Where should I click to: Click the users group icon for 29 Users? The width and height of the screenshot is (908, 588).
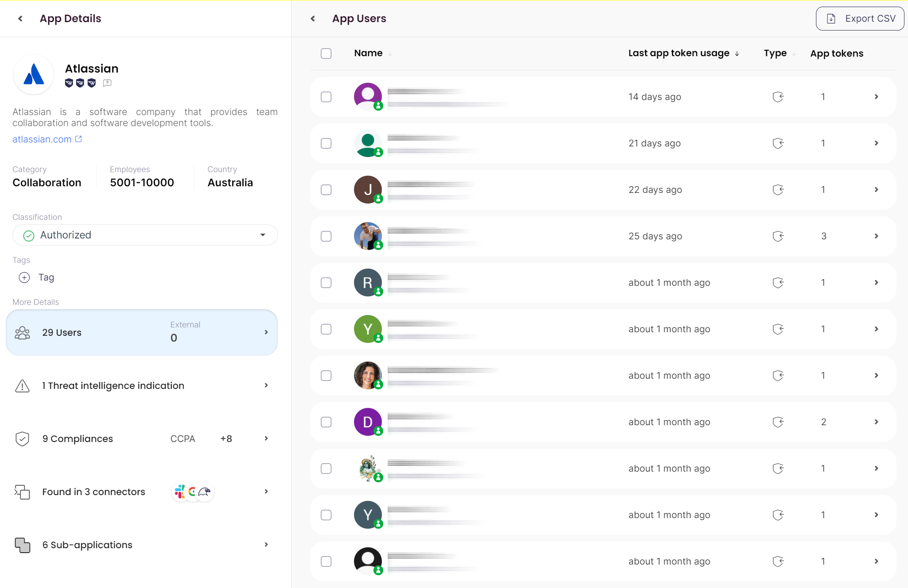[22, 333]
